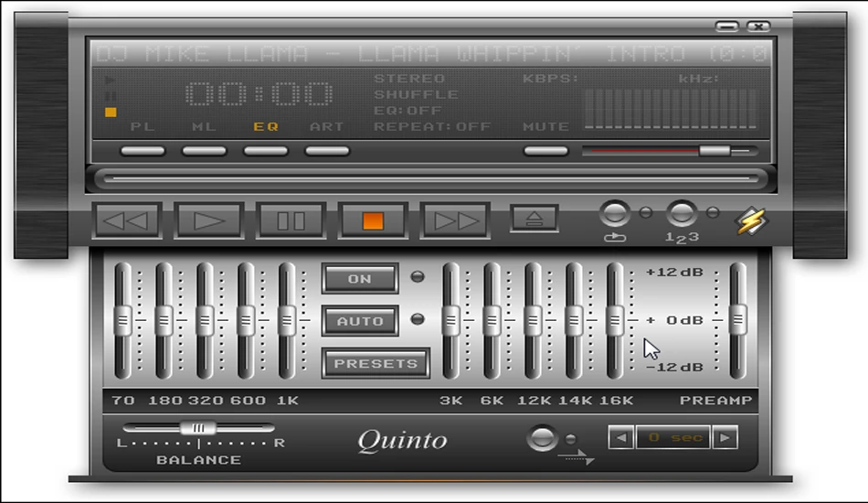Pause playback using the pause button
The image size is (868, 503).
291,221
